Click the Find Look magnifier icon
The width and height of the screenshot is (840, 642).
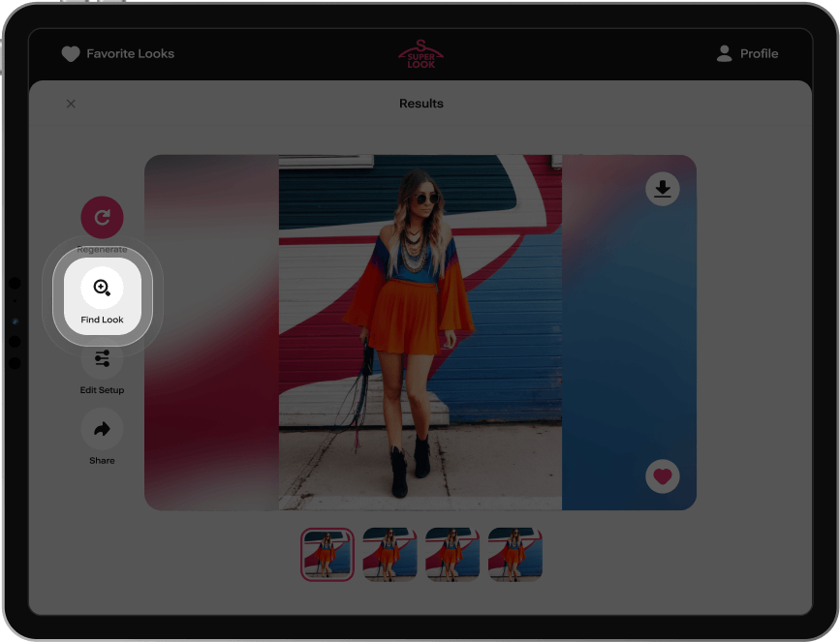102,288
